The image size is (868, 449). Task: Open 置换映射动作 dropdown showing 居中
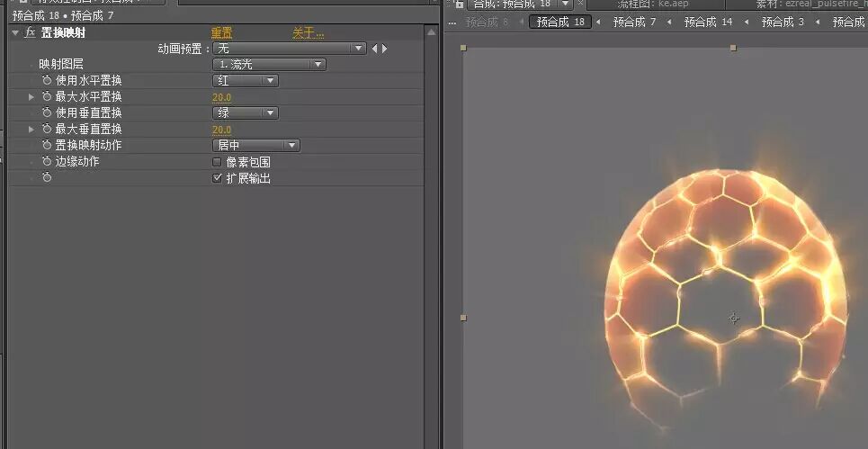click(256, 146)
